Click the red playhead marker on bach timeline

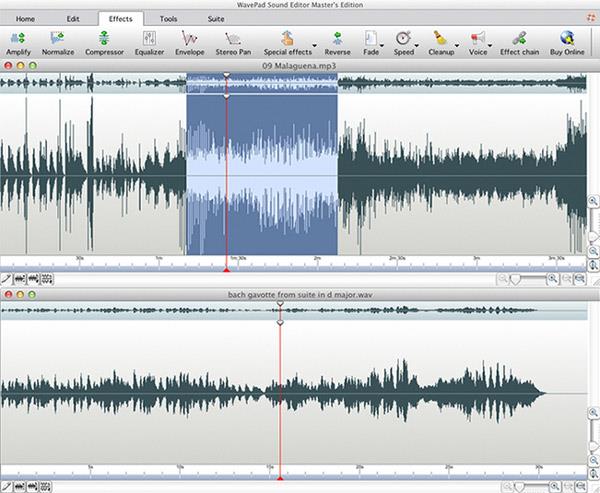[x=280, y=478]
